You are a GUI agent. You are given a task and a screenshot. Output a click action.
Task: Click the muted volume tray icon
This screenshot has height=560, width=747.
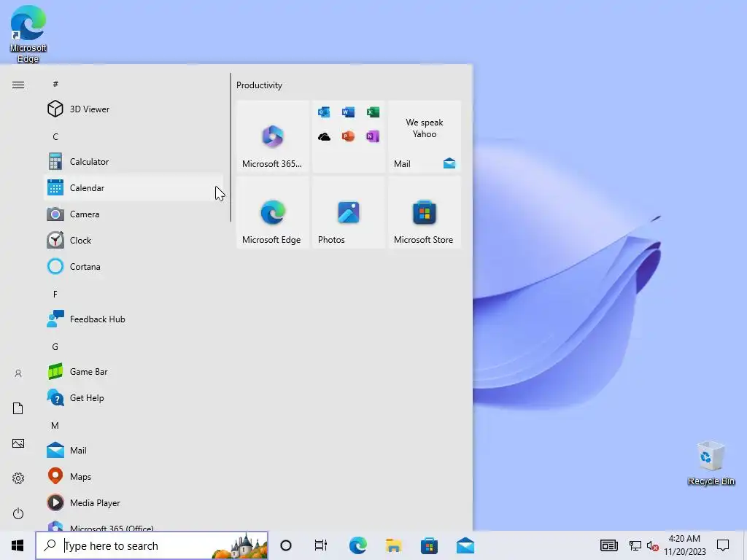pos(653,545)
